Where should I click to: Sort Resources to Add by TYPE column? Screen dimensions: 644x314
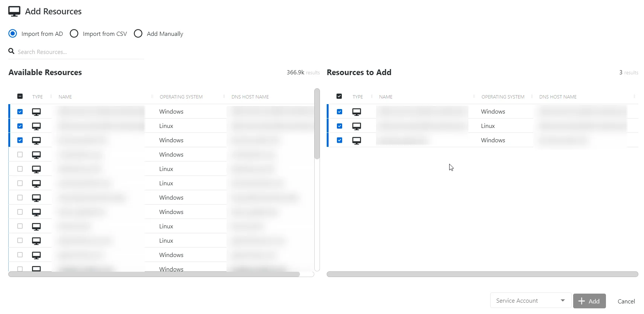click(358, 97)
